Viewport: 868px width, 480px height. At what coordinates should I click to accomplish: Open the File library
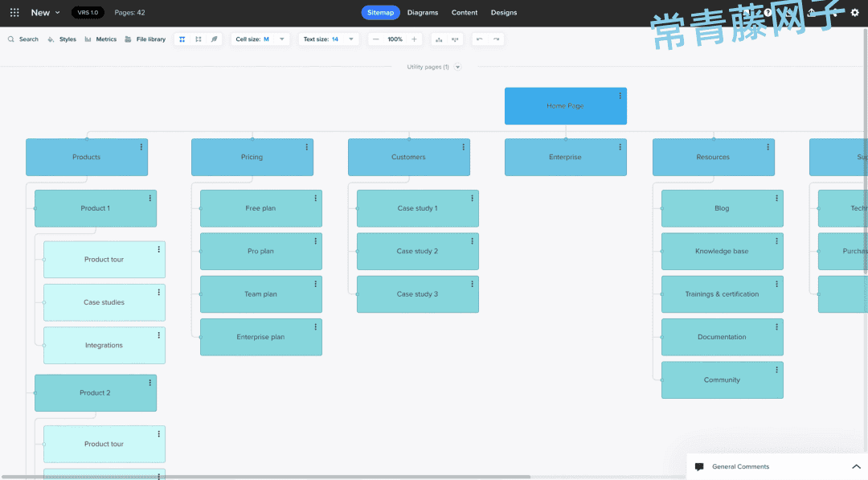(x=145, y=39)
